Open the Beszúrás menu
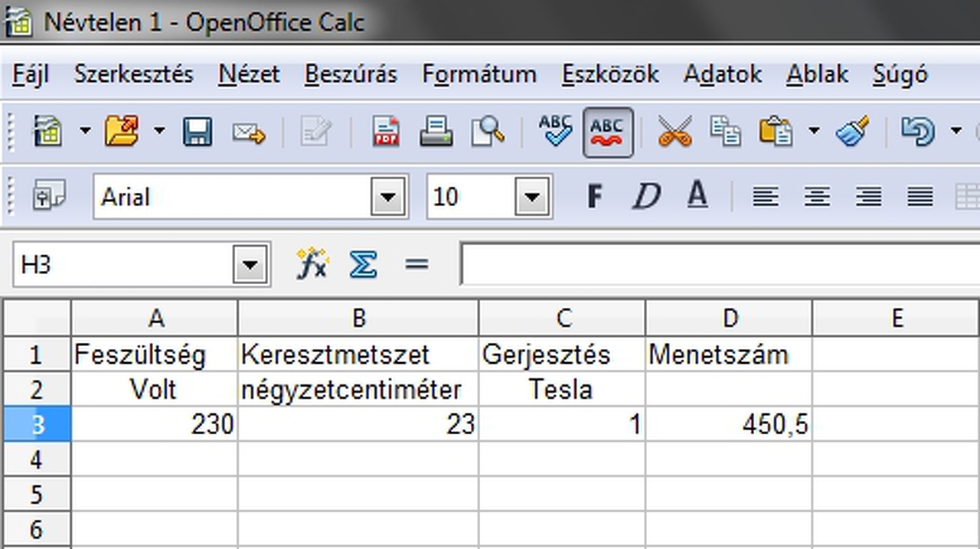Screen dimensions: 980x549 tap(351, 74)
